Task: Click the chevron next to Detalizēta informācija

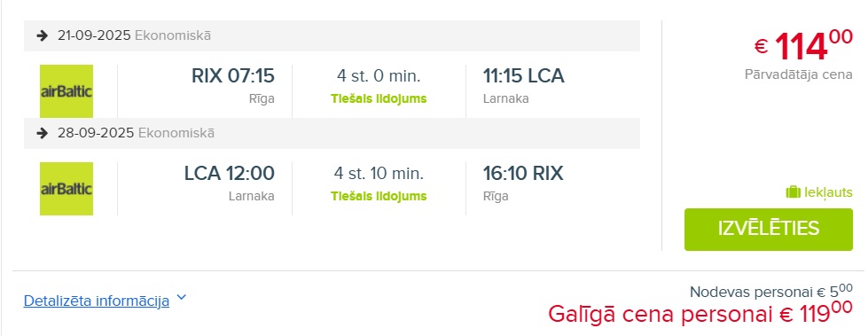Action: tap(181, 299)
